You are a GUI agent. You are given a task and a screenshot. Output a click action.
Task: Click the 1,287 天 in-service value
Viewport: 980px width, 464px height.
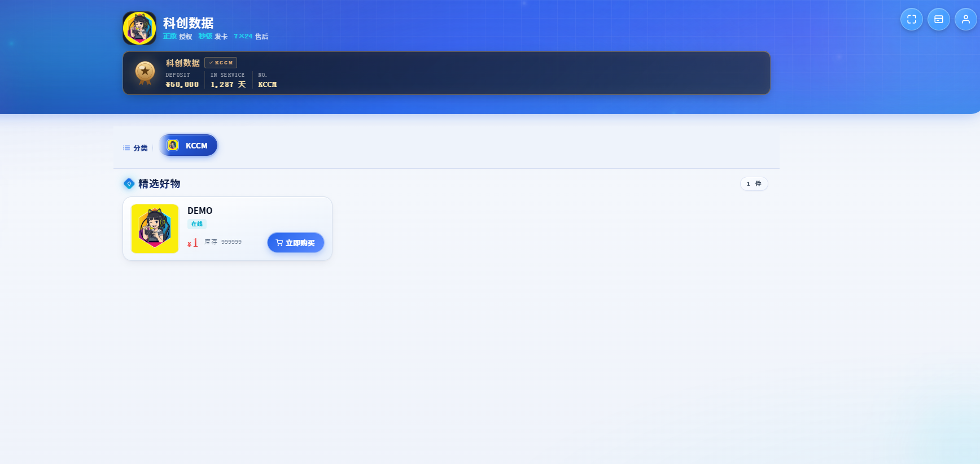pyautogui.click(x=228, y=85)
